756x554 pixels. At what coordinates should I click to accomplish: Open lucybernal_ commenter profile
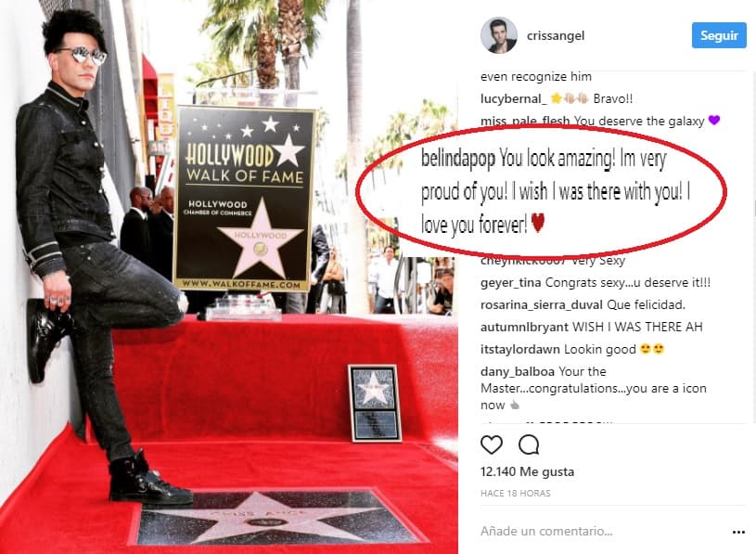point(514,99)
